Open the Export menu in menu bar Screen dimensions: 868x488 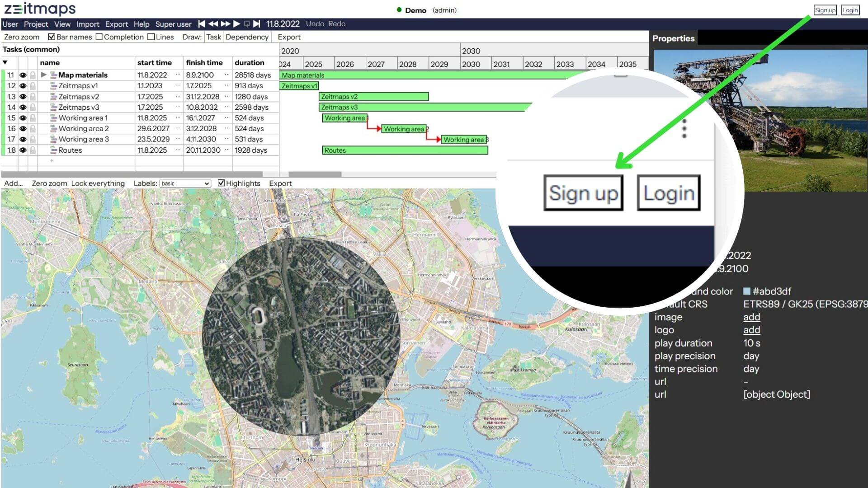(117, 24)
